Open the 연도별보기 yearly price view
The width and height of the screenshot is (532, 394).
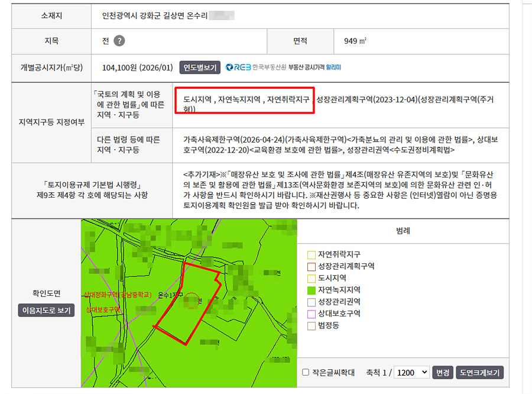(200, 67)
